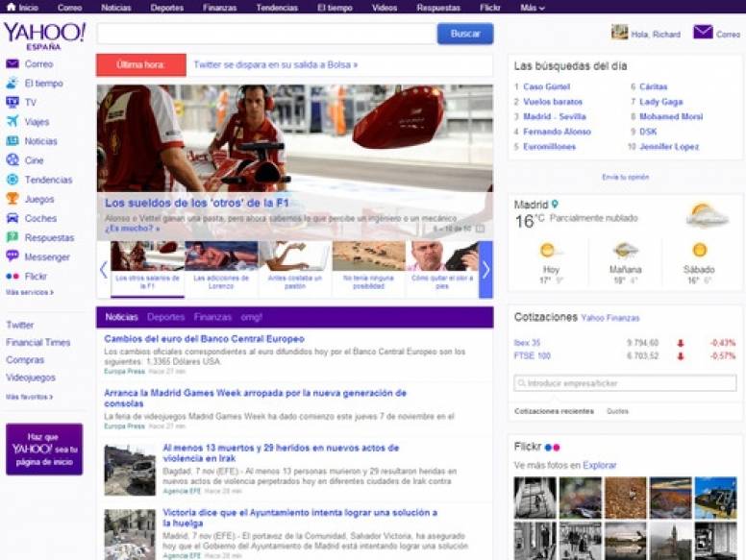Viewport: 746px width, 560px height.
Task: Click the Correo envelope icon in sidebar
Action: pos(12,64)
